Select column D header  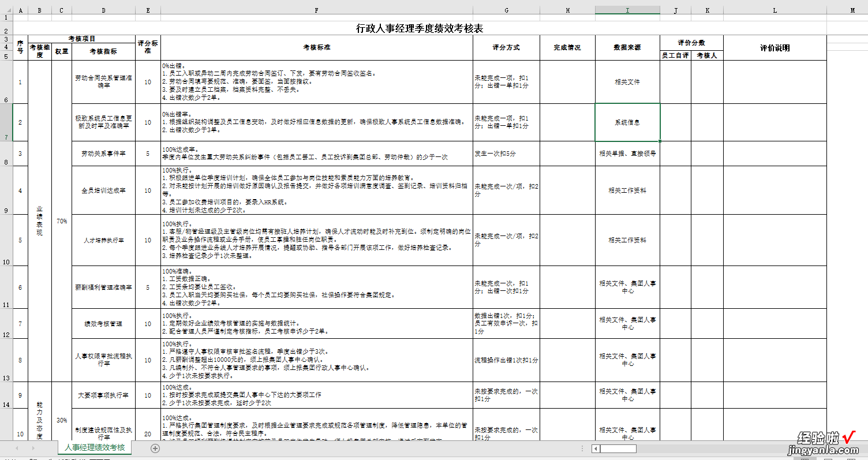point(103,10)
